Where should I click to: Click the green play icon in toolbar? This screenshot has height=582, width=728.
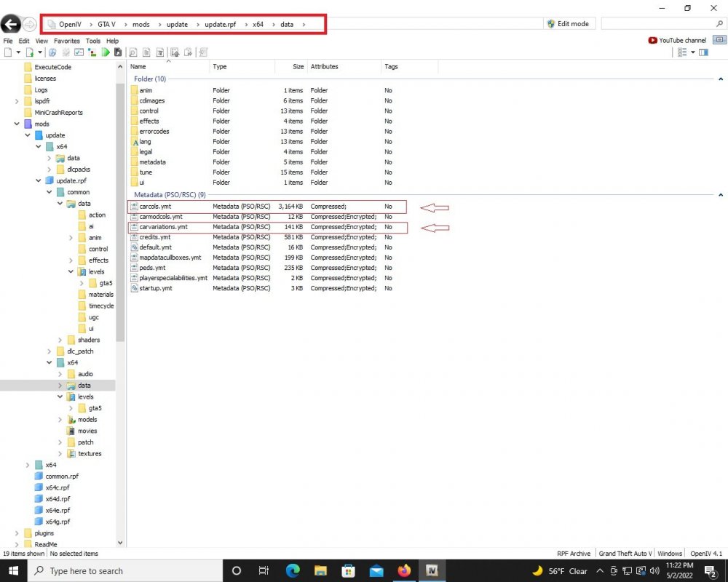click(x=106, y=52)
